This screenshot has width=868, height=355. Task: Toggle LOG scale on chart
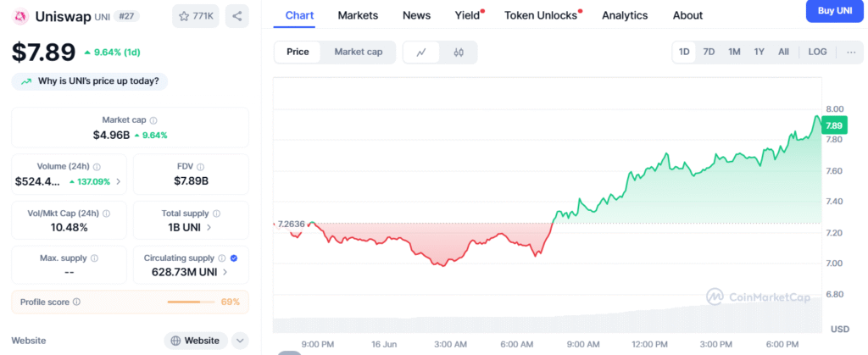point(818,52)
